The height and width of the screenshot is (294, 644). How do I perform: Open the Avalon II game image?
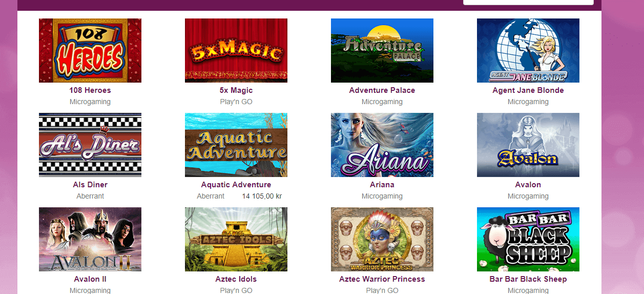pyautogui.click(x=90, y=239)
